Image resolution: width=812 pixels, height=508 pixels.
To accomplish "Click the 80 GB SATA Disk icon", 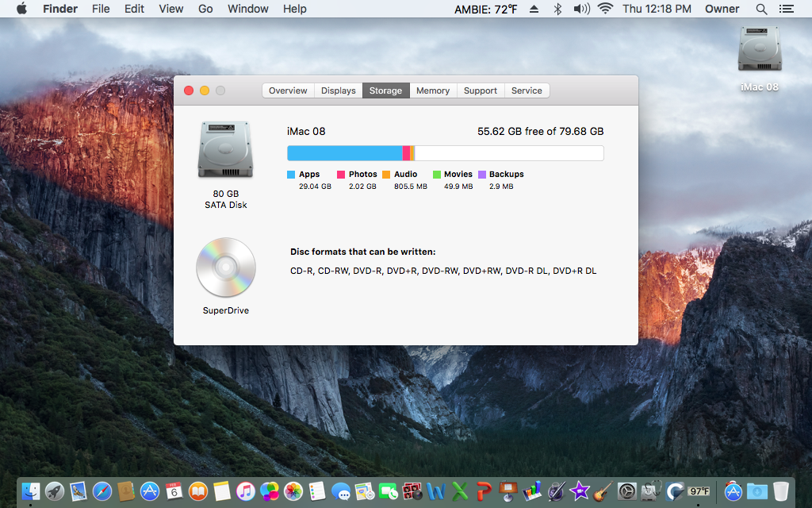I will [x=226, y=149].
